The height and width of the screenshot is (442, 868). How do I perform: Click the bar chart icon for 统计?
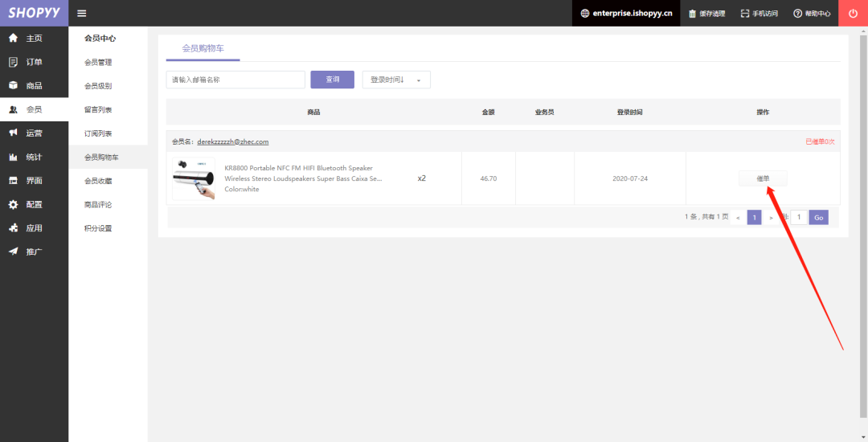coord(14,157)
